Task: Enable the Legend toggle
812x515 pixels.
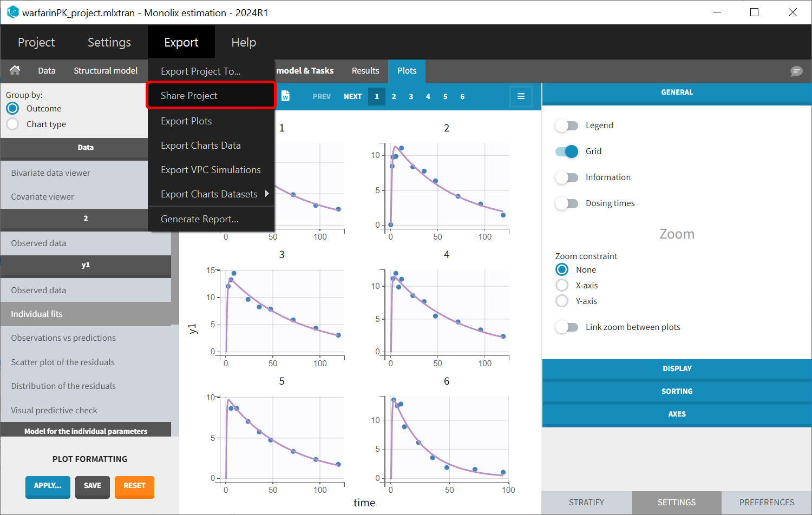Action: pos(567,126)
